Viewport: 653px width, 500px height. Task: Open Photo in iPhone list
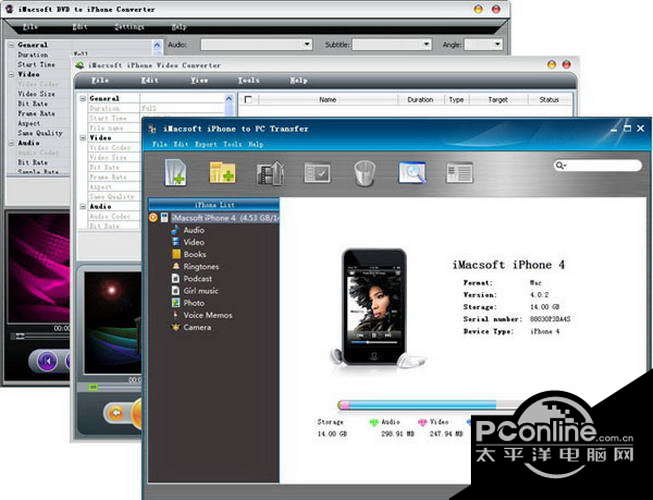(194, 303)
